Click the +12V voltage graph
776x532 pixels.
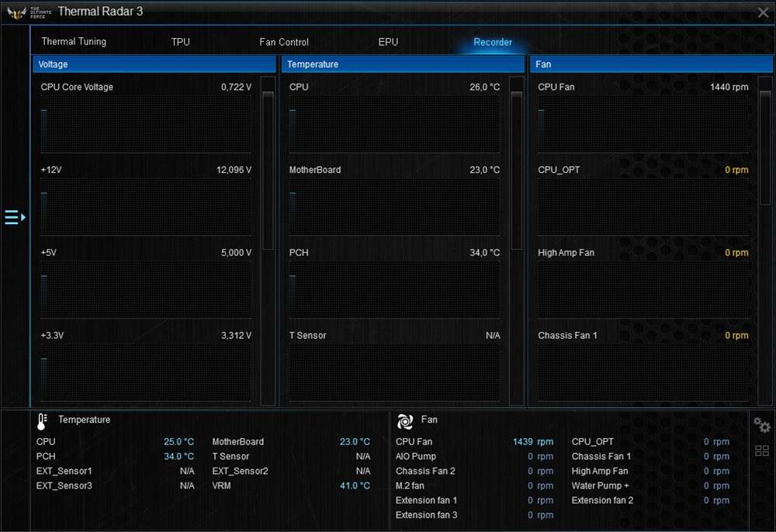click(146, 207)
